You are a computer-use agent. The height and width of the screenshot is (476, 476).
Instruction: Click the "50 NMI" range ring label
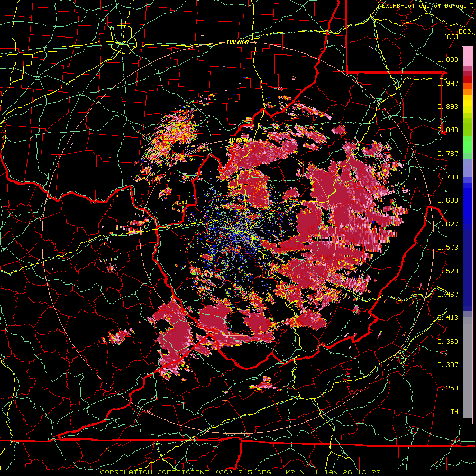(x=239, y=140)
